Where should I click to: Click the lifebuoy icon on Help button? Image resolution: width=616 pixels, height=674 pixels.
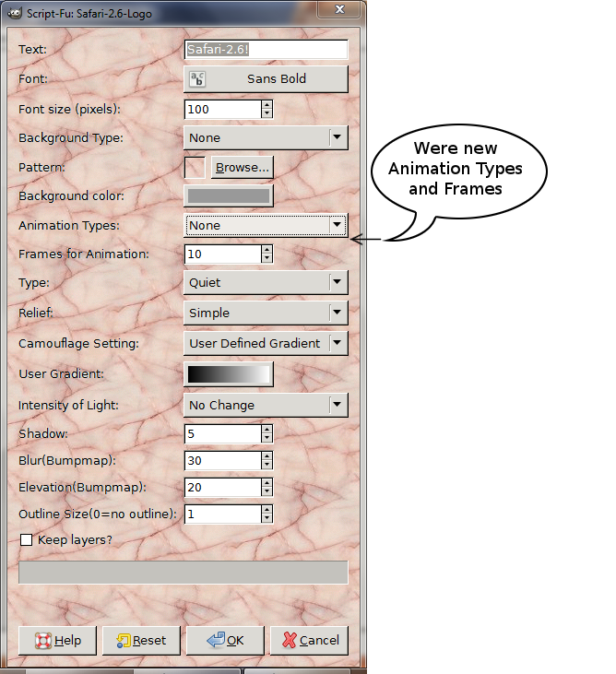[x=43, y=641]
